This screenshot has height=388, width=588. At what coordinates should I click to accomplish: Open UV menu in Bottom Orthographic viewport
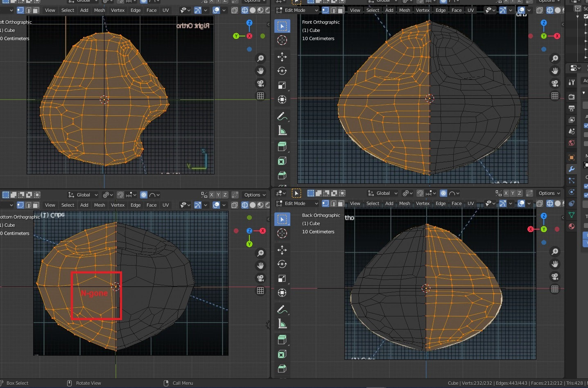[x=165, y=205]
